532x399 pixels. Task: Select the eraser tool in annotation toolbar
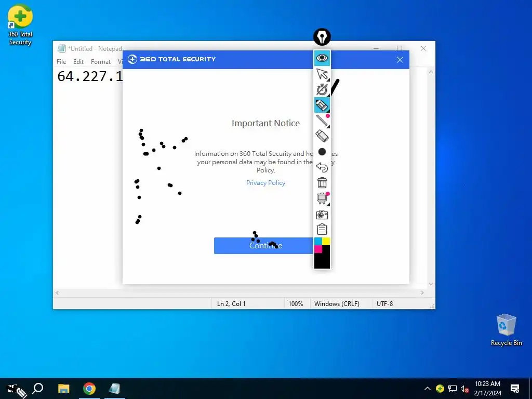click(322, 136)
